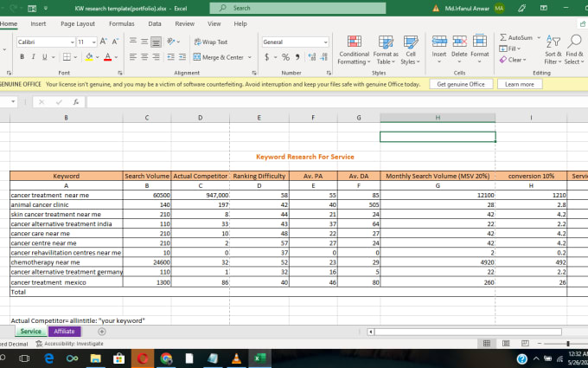Open Conditional Formatting menu
The width and height of the screenshot is (588, 368).
(354, 50)
